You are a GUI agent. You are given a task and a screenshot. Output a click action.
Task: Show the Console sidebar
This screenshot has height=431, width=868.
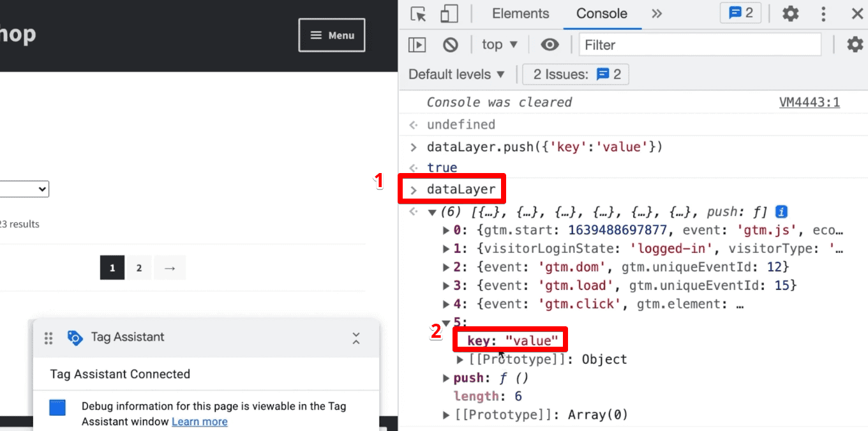click(x=417, y=44)
